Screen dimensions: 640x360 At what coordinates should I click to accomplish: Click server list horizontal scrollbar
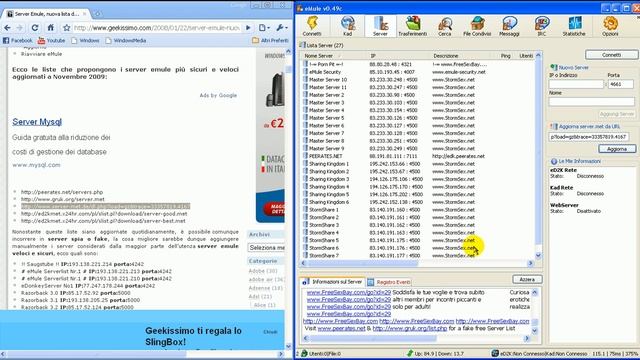pos(418,263)
